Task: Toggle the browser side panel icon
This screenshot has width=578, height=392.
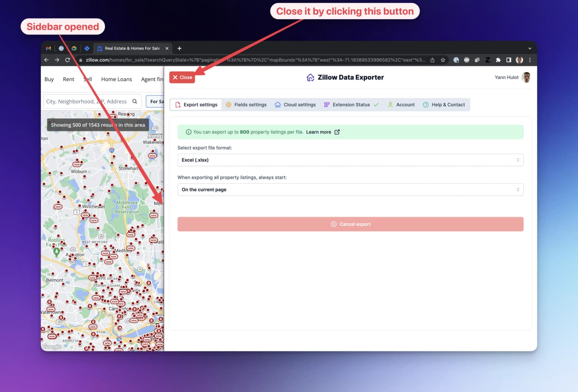Action: pos(509,60)
